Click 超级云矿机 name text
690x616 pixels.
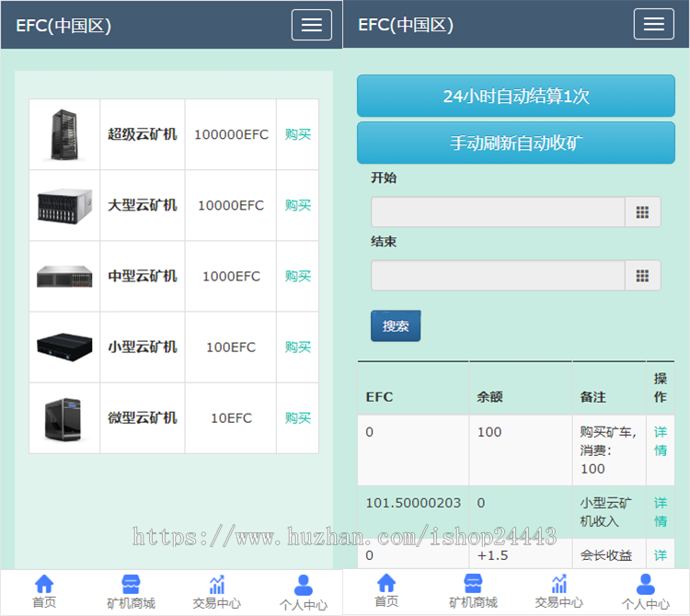(143, 134)
